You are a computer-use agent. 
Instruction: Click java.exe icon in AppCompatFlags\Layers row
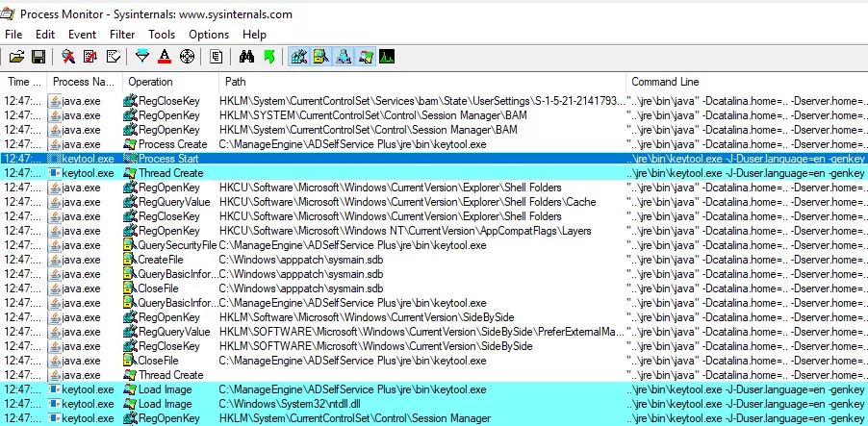tap(54, 231)
